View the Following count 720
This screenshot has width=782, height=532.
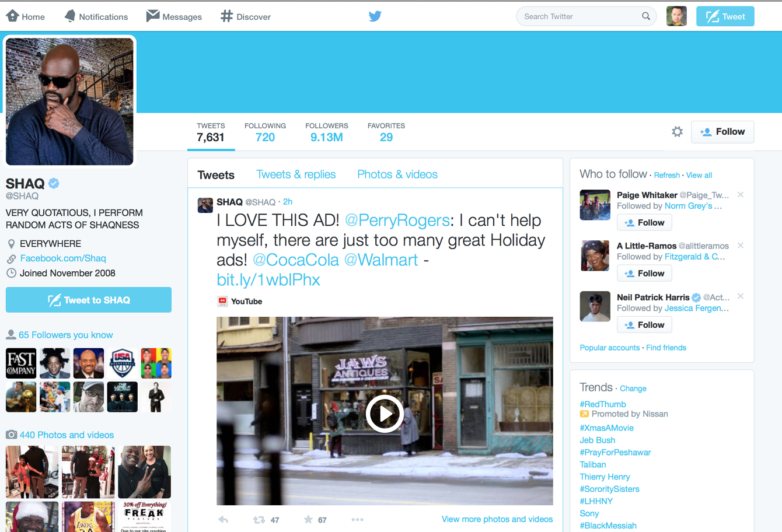coord(265,133)
